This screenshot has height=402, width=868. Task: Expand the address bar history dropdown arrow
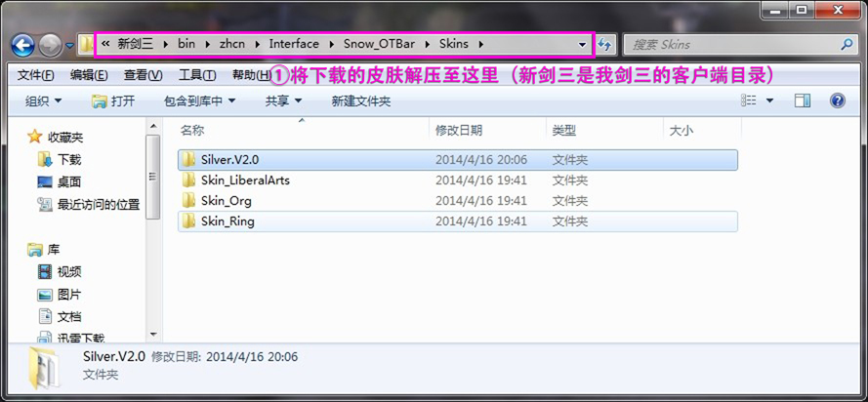583,45
